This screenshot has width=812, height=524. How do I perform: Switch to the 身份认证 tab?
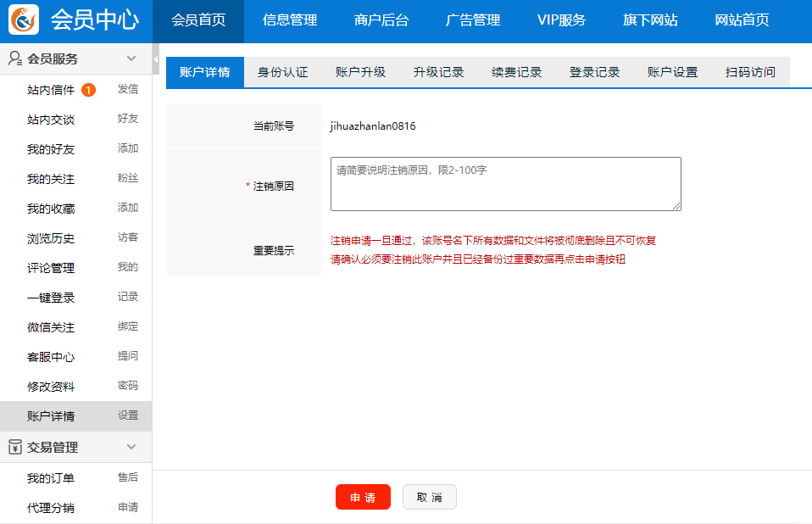point(283,72)
